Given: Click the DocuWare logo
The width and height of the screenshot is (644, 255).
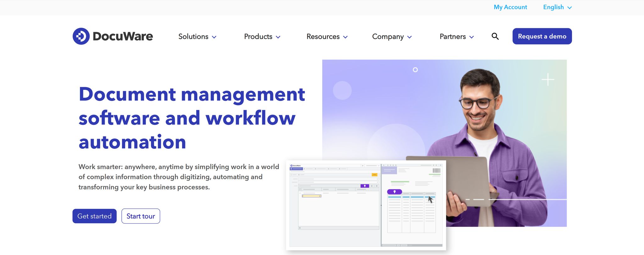Looking at the screenshot, I should coord(113,36).
